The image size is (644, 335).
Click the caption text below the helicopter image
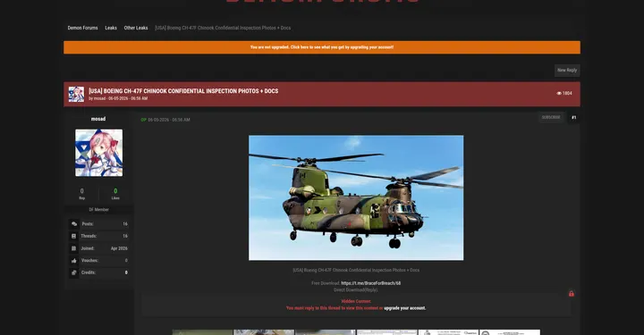coord(356,270)
